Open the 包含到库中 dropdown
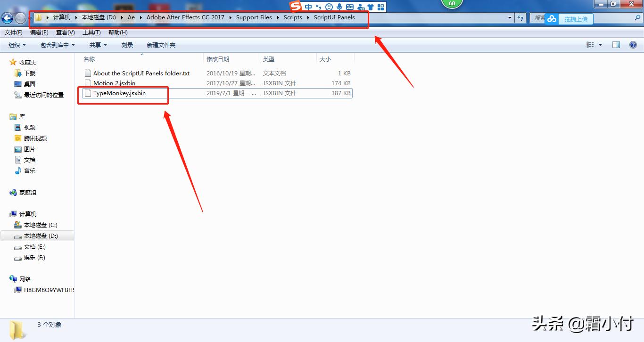Image resolution: width=644 pixels, height=342 pixels. [58, 45]
